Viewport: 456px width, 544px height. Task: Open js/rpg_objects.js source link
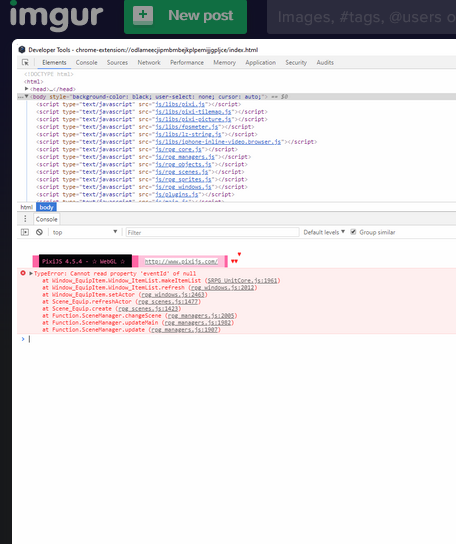(x=184, y=164)
